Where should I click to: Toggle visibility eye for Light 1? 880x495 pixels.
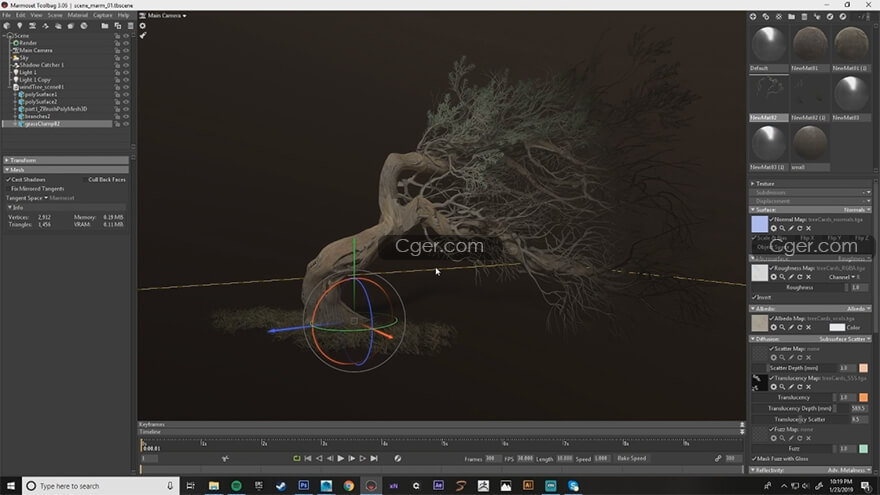[x=126, y=72]
